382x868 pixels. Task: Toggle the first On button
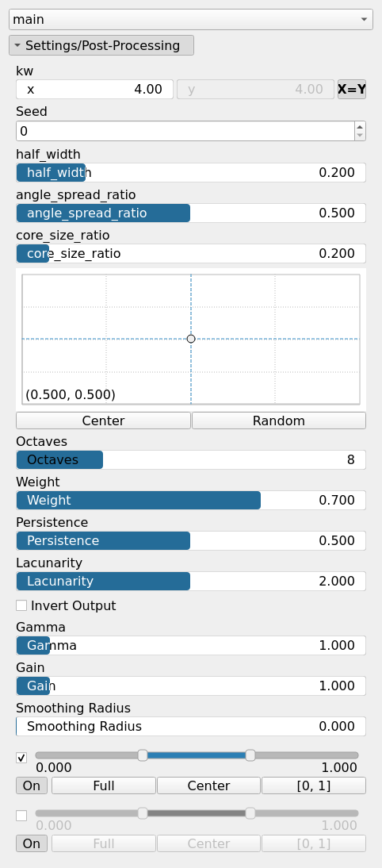[32, 785]
